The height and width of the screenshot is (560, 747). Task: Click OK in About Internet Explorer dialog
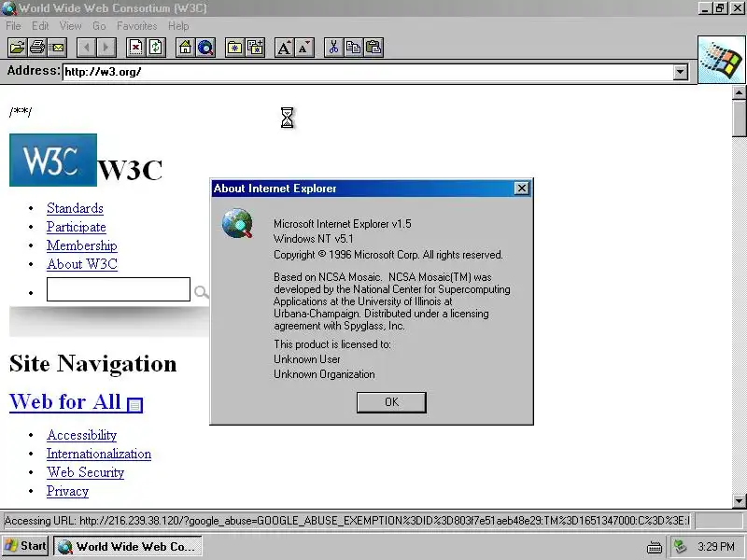391,402
